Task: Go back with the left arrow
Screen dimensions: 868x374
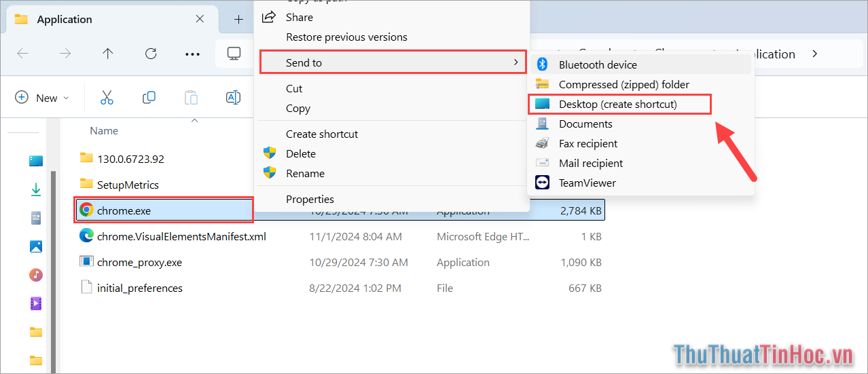Action: click(22, 54)
